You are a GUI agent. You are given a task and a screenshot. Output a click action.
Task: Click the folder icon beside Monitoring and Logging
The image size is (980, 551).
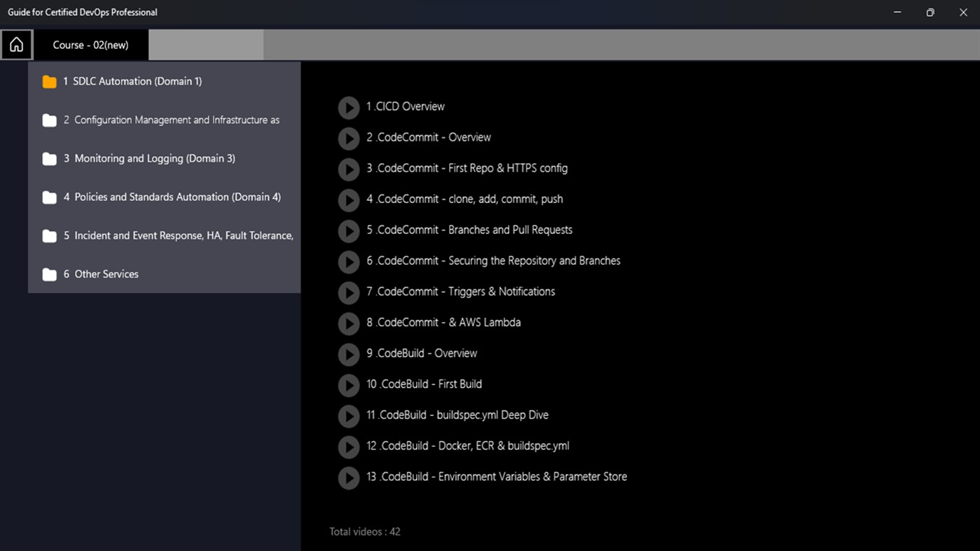pyautogui.click(x=49, y=158)
